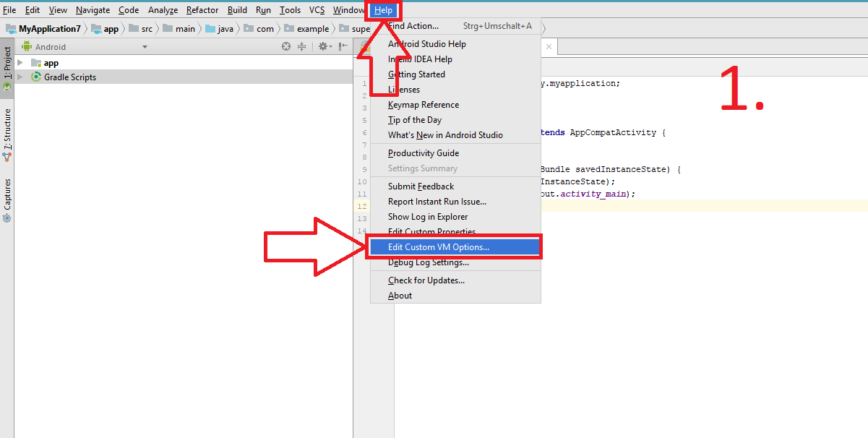Select the Gradle Scripts tree row

pos(184,77)
